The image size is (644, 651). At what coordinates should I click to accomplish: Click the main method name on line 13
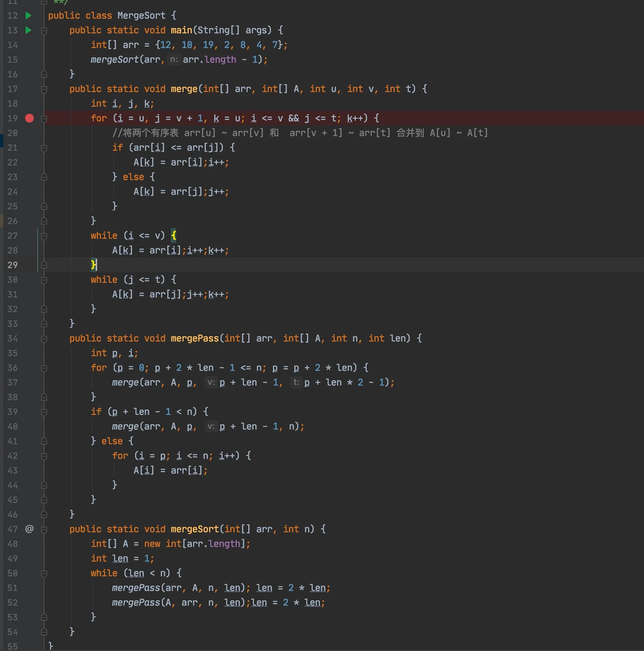pos(182,30)
